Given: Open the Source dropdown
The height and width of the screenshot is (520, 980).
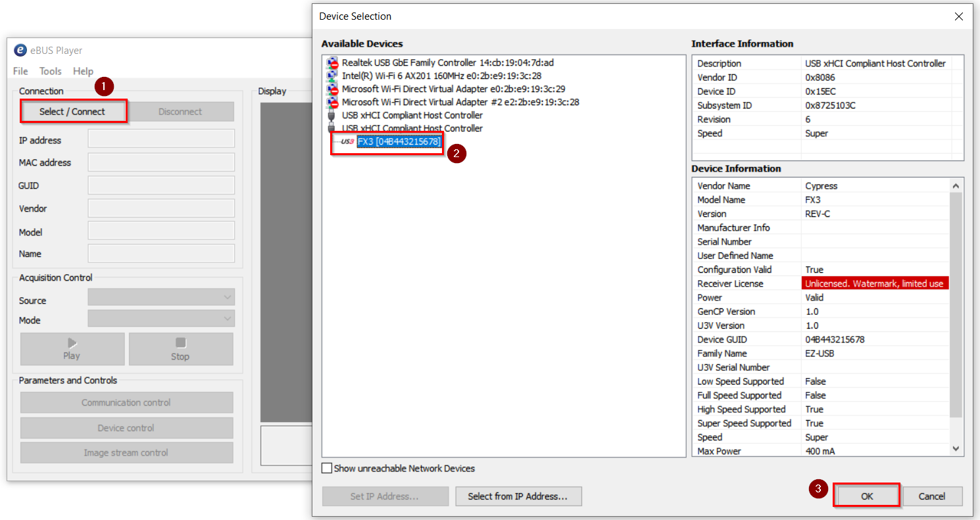Looking at the screenshot, I should point(161,298).
